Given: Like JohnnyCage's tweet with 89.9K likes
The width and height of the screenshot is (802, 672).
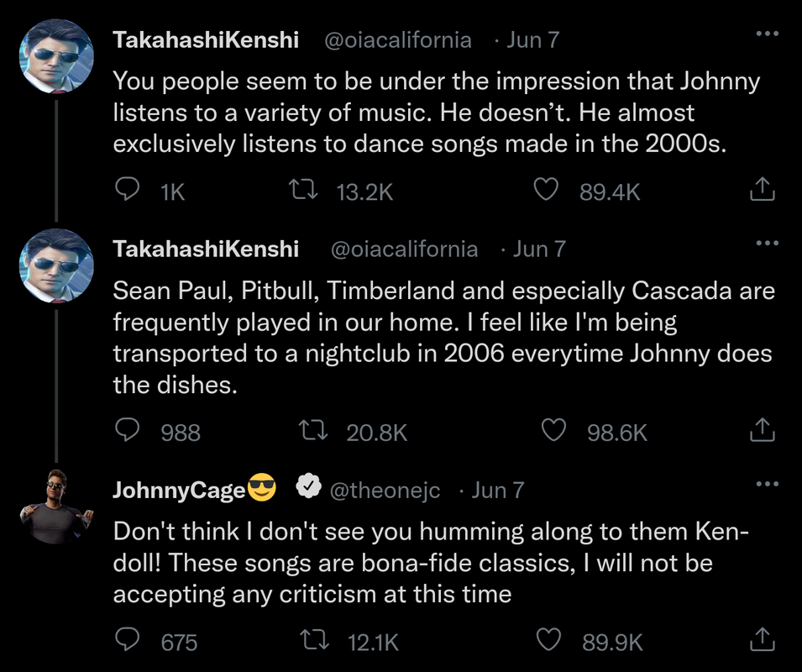Looking at the screenshot, I should point(548,641).
